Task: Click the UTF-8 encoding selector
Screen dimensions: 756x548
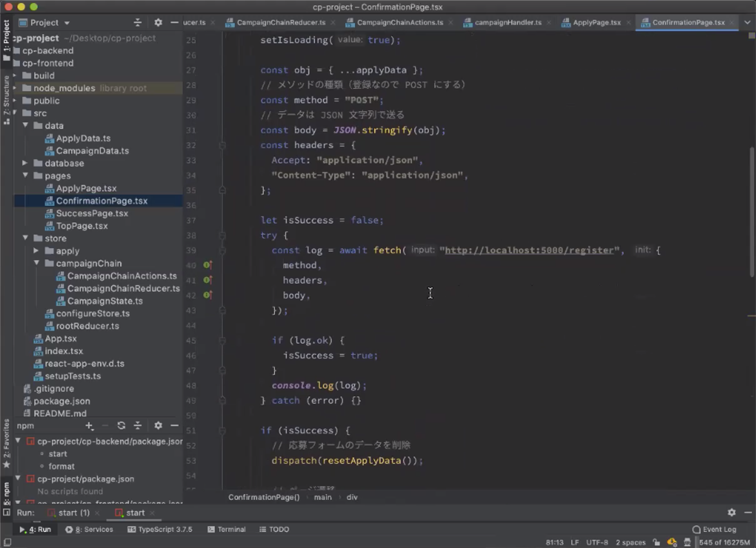Action: click(596, 542)
